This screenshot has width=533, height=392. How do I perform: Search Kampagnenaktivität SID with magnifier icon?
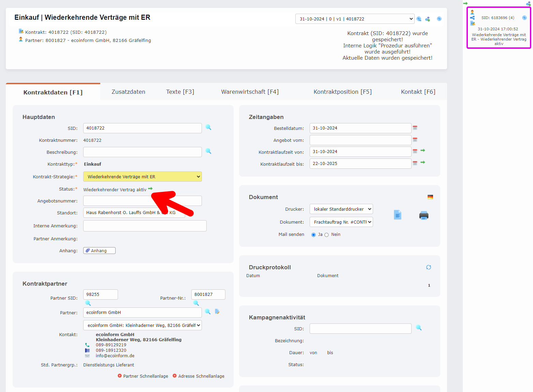pos(419,328)
